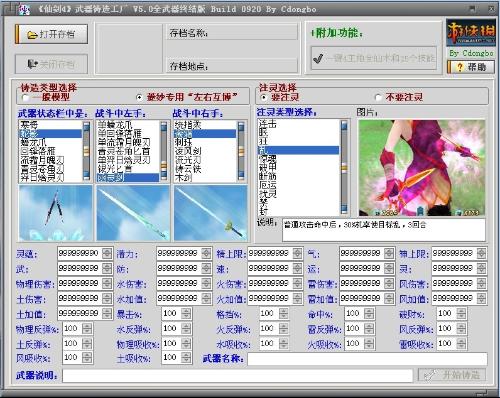The image size is (500, 398).
Task: Click the 雷加值 value input field
Action: pyautogui.click(x=362, y=298)
